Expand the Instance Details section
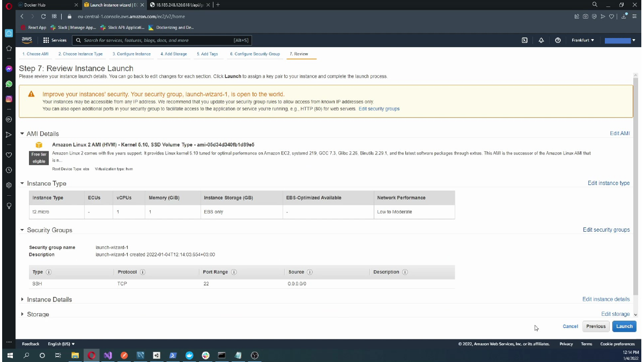This screenshot has width=644, height=362. point(22,300)
